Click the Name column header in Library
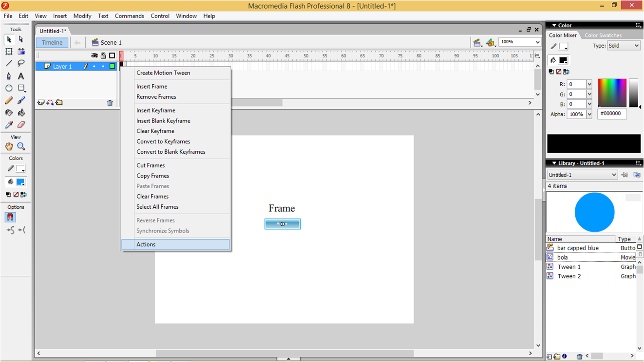Image resolution: width=644 pixels, height=362 pixels. point(581,239)
